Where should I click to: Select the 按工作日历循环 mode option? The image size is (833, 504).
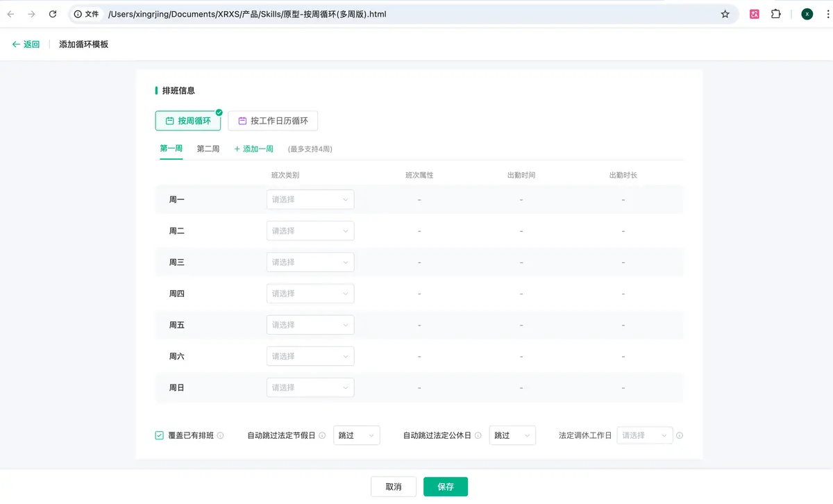click(273, 121)
